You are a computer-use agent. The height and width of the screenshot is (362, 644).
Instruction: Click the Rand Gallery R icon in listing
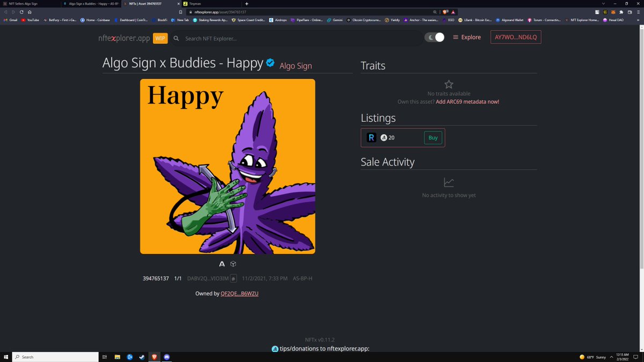click(x=371, y=138)
